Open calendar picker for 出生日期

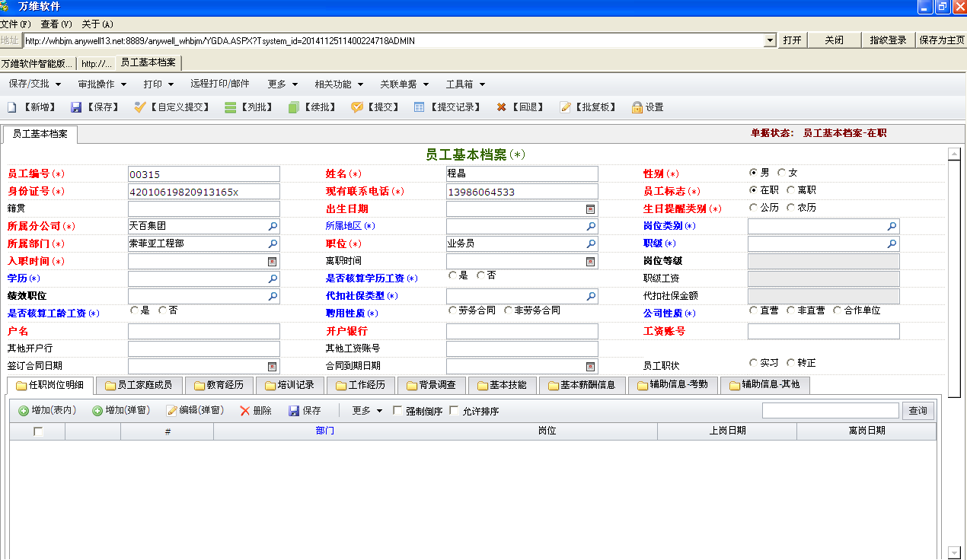(590, 209)
